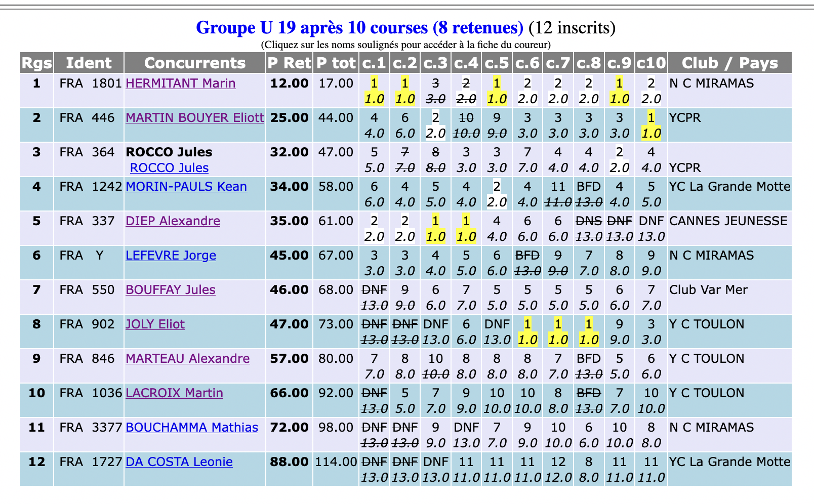Click MORIN-PAULS Kean's BFD in c.8
The image size is (814, 504).
pyautogui.click(x=589, y=186)
